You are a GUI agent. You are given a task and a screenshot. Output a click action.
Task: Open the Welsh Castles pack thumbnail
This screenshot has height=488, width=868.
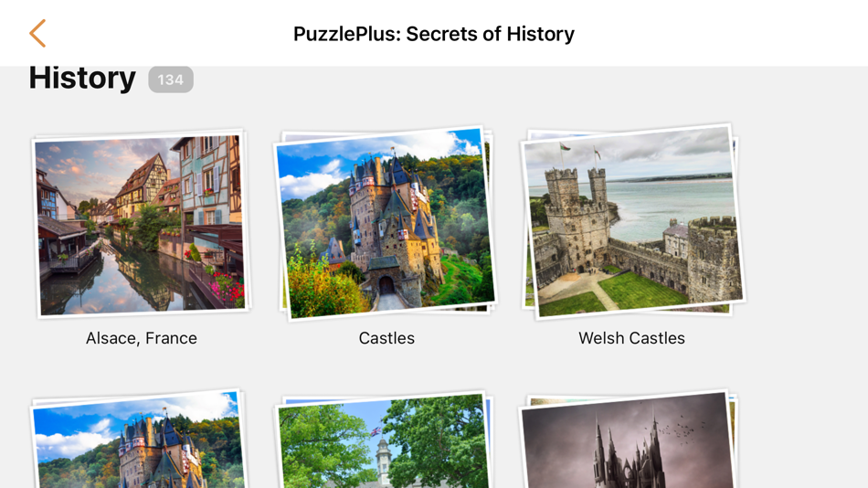point(632,221)
